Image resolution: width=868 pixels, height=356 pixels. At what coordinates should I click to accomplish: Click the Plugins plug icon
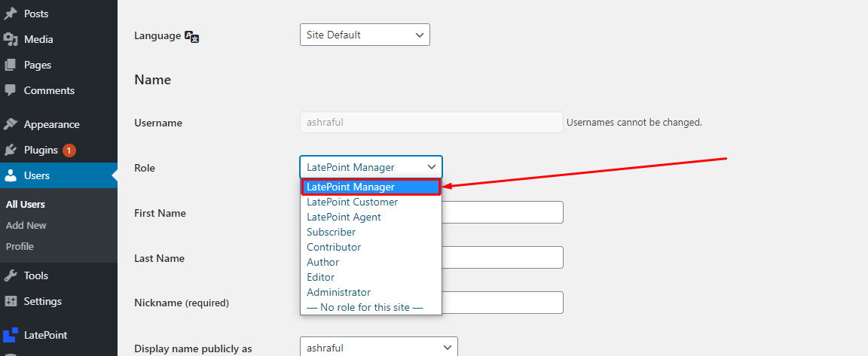tap(11, 150)
